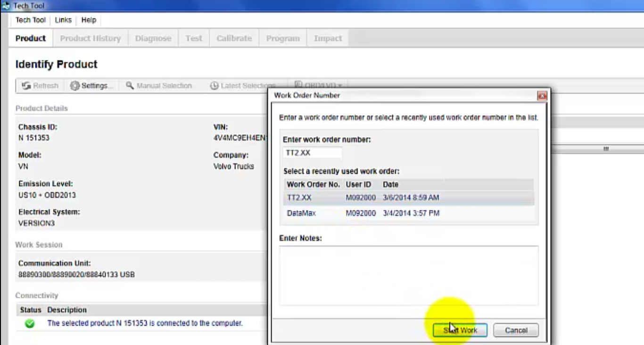The width and height of the screenshot is (644, 345).
Task: Click the green connection status checkmark icon
Action: [29, 323]
